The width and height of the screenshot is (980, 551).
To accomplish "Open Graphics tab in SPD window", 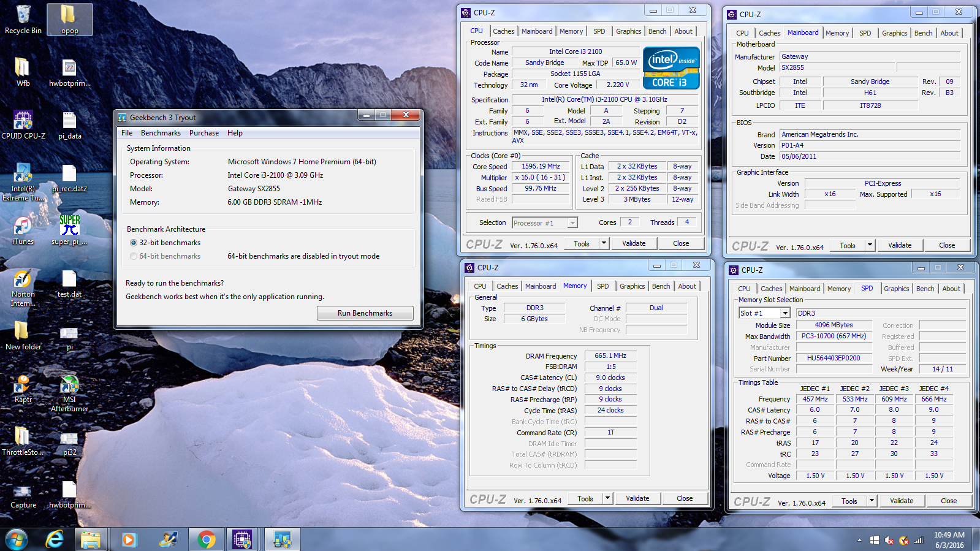I will pyautogui.click(x=897, y=289).
